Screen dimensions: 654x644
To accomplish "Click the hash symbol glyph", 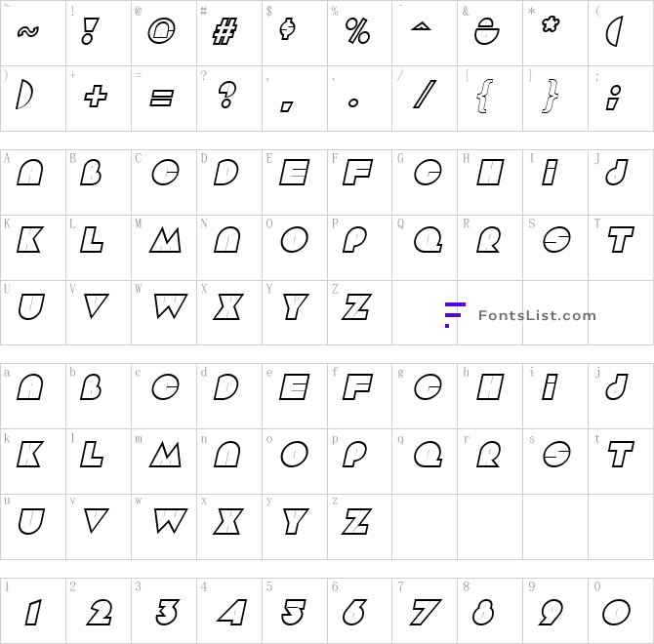I will pyautogui.click(x=225, y=31).
